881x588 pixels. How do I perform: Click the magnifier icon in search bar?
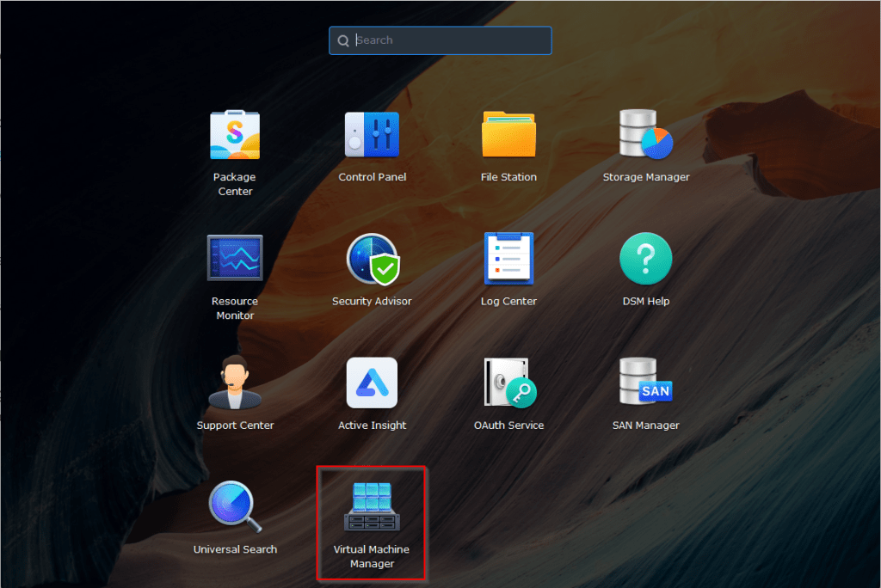point(342,40)
